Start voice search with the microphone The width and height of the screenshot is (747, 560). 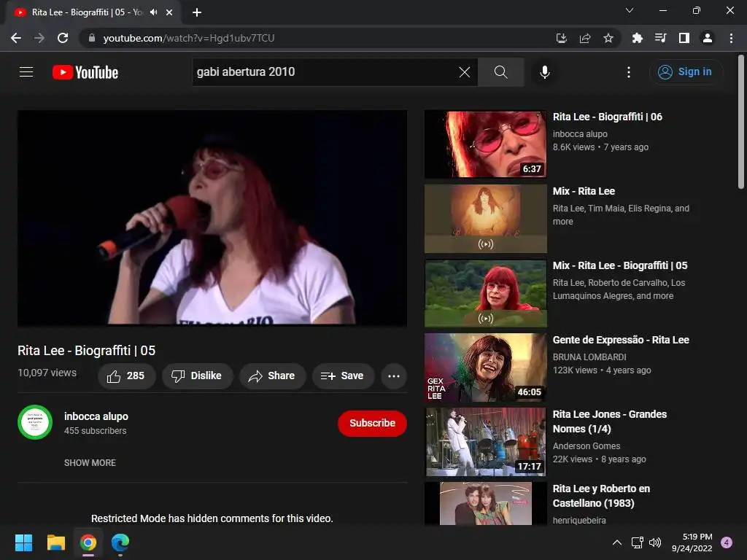545,72
